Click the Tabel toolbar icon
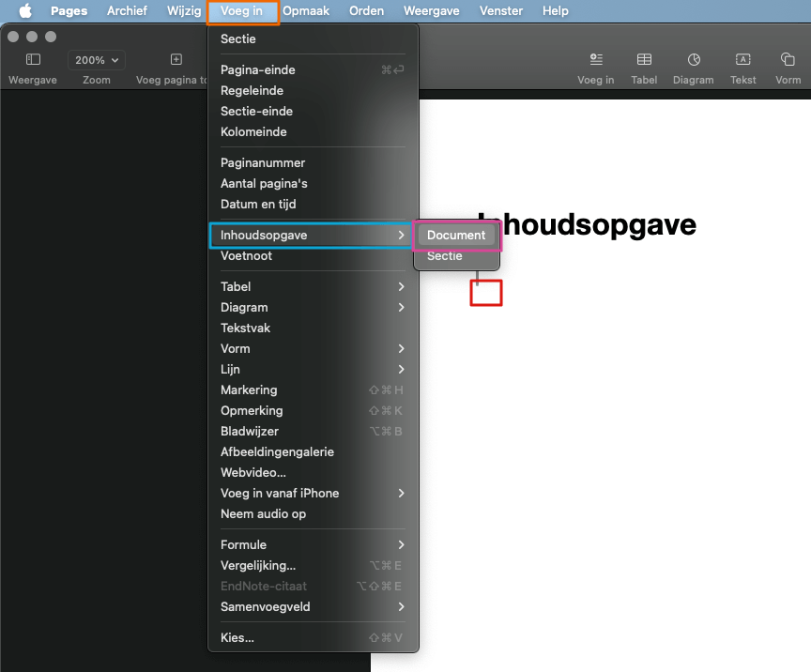The height and width of the screenshot is (672, 811). (644, 59)
